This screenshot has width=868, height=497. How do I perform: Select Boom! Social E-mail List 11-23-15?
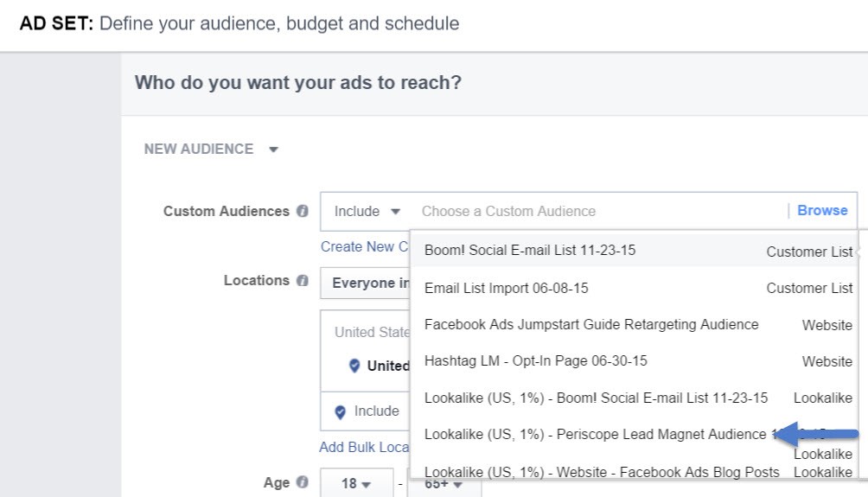click(x=635, y=251)
